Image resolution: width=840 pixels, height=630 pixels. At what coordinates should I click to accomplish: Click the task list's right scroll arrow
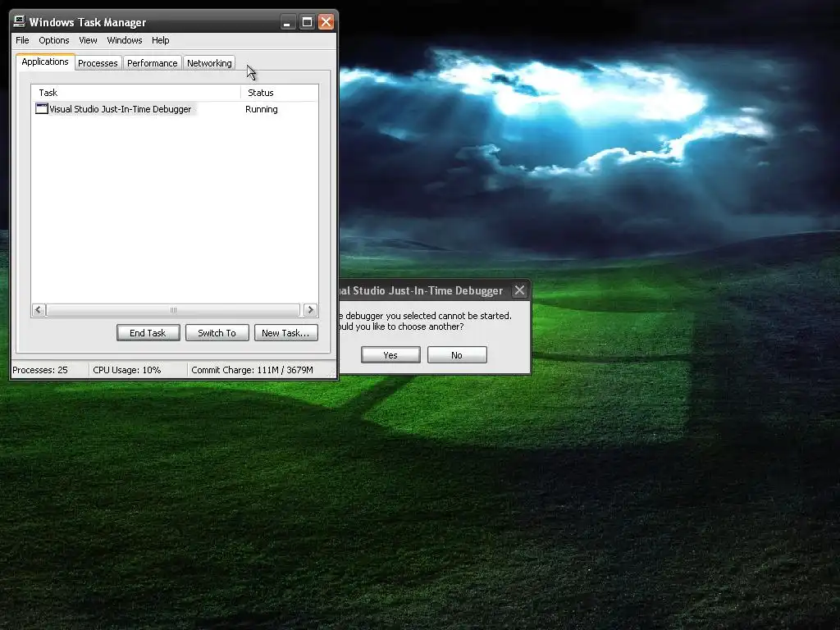pyautogui.click(x=310, y=309)
